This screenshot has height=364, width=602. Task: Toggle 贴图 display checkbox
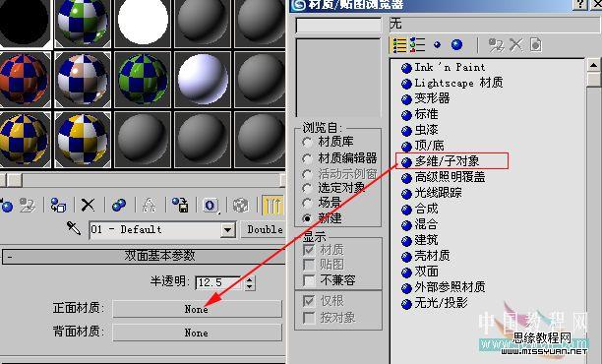pyautogui.click(x=309, y=265)
